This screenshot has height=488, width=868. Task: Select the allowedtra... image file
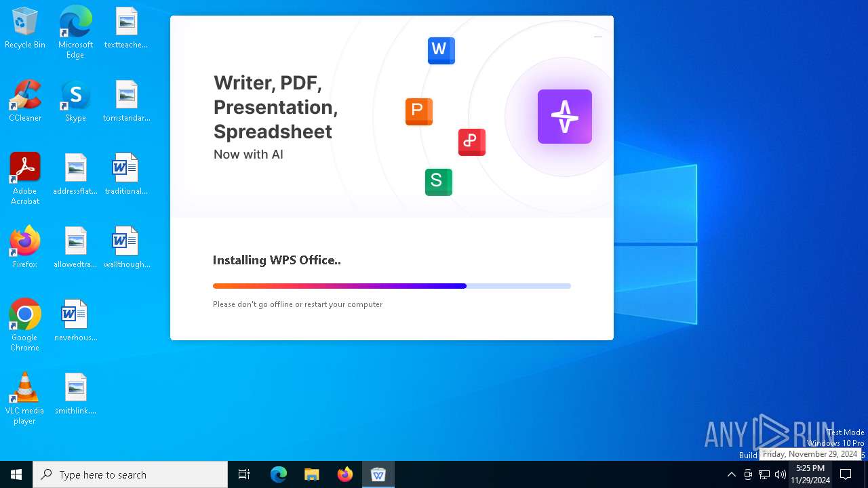(75, 248)
